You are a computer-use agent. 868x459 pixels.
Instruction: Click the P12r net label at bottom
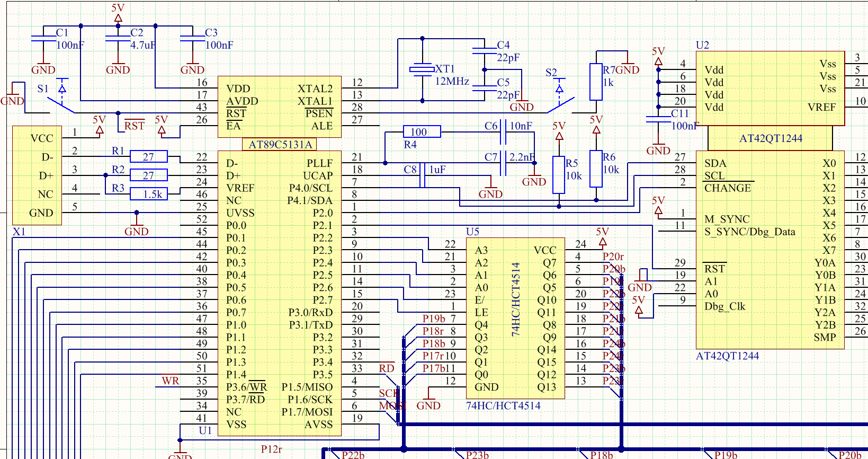(x=271, y=449)
